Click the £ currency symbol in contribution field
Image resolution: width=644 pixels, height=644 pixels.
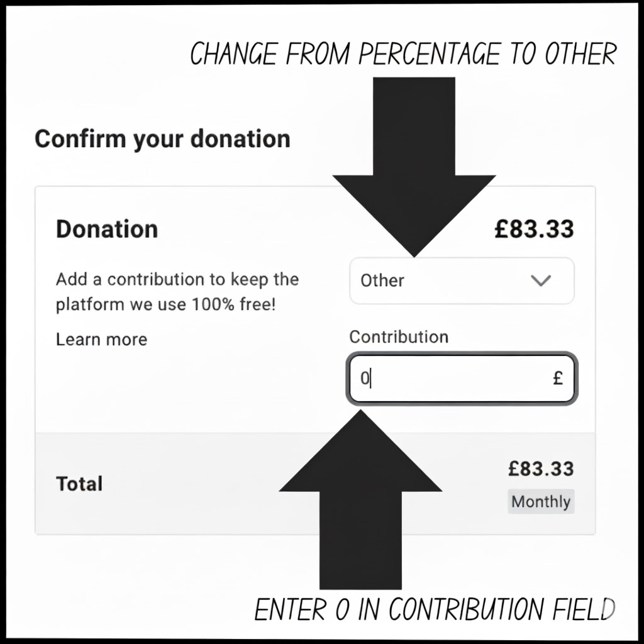pyautogui.click(x=558, y=378)
